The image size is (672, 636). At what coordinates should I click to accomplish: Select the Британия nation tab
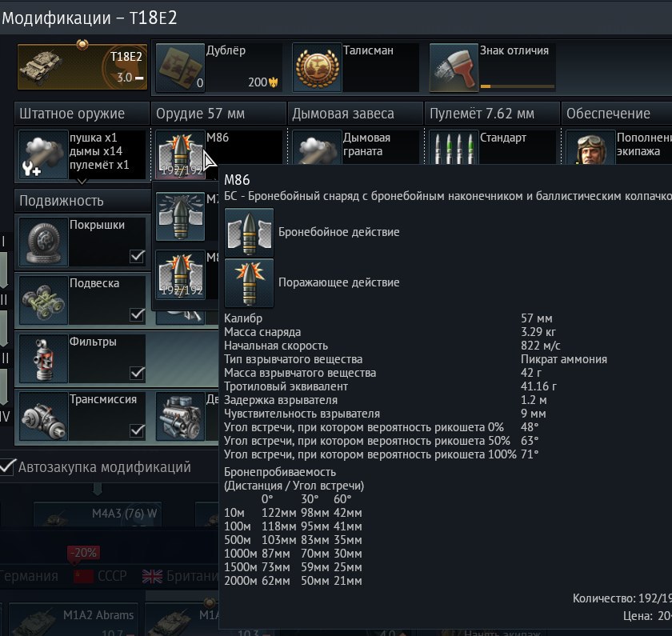pos(181,577)
